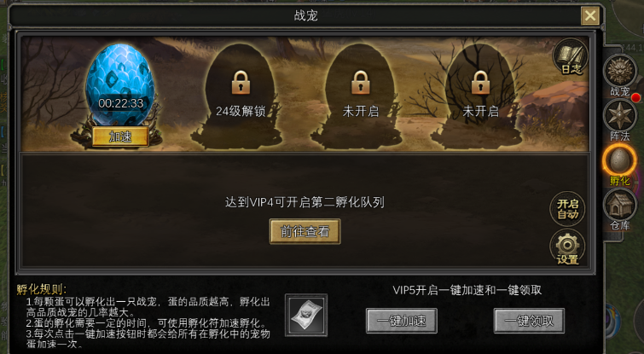The image size is (644, 354).
Task: Click the last locked slot with bare tree
Action: (x=480, y=95)
